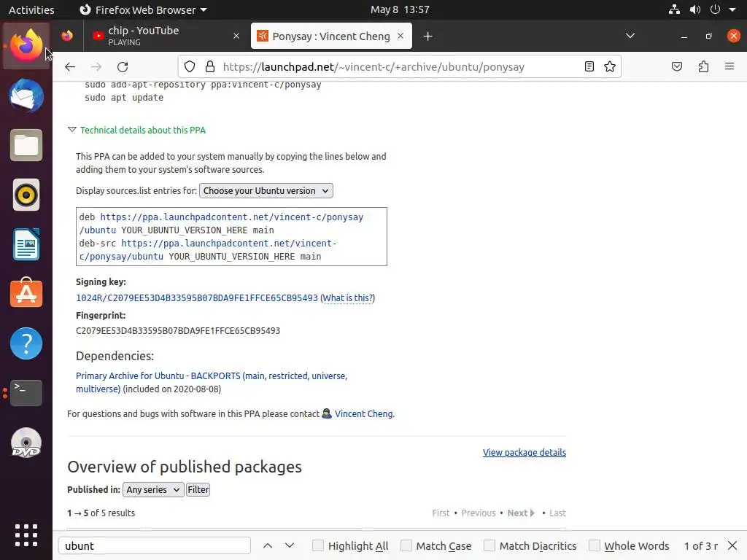Open the May 8 13:57 clock menu
The height and width of the screenshot is (560, 747).
point(400,9)
